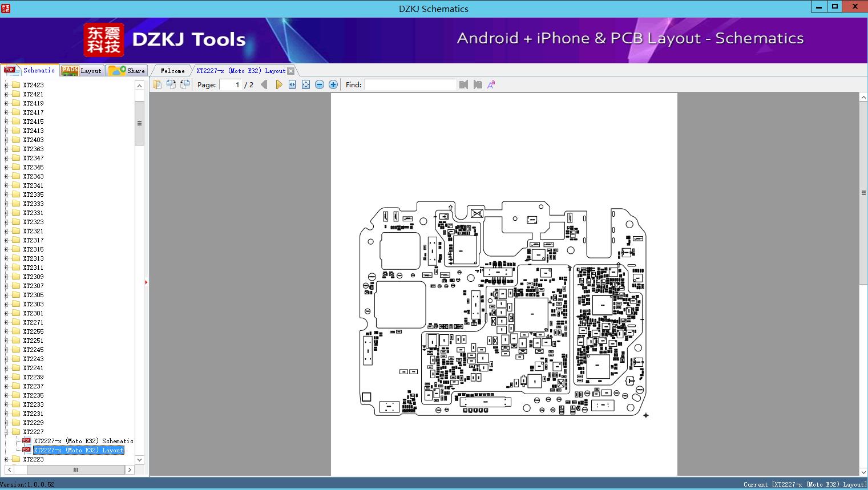Open XT2227-x (Moto E32) Schematic file
This screenshot has width=868, height=490.
pyautogui.click(x=83, y=441)
